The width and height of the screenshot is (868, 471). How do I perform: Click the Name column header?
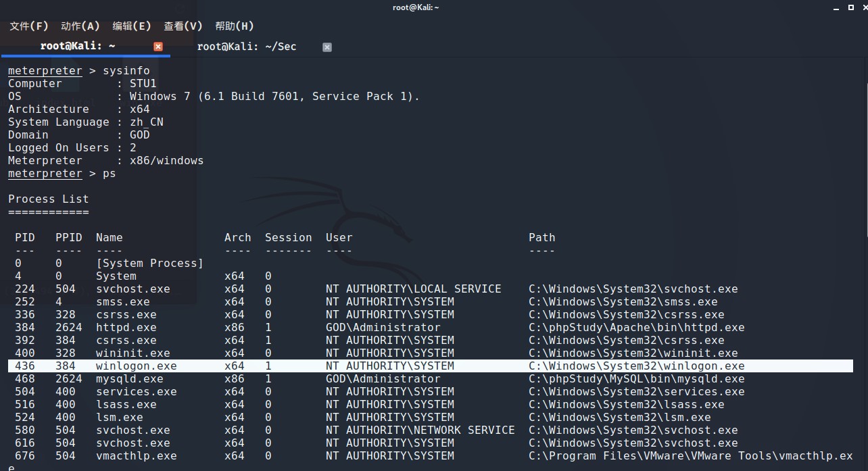point(110,238)
